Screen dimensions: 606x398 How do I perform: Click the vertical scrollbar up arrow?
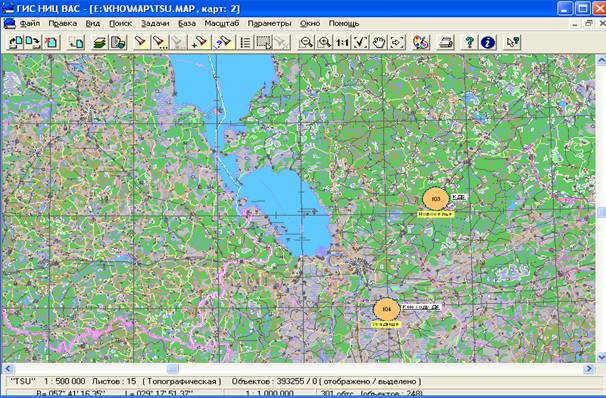click(x=601, y=60)
